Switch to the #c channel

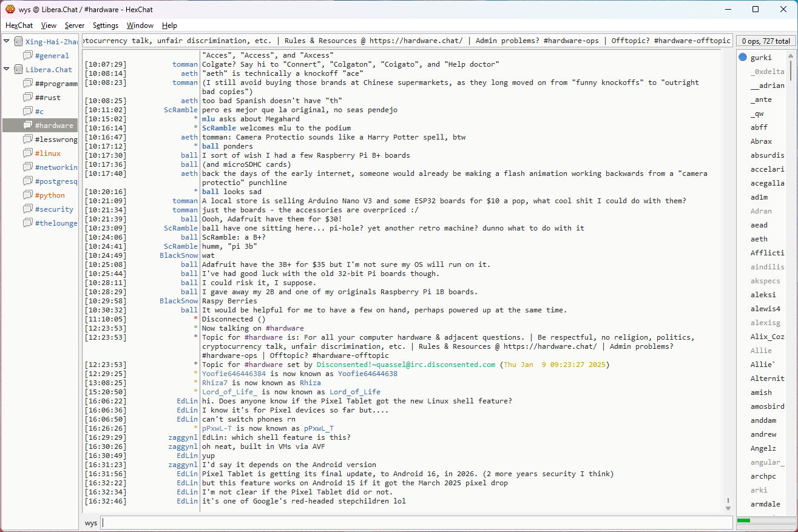tap(39, 112)
